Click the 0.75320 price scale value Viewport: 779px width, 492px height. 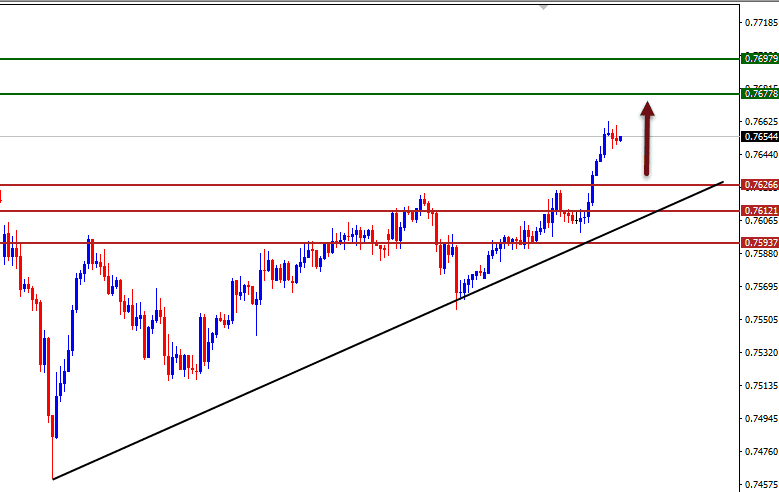coord(759,353)
